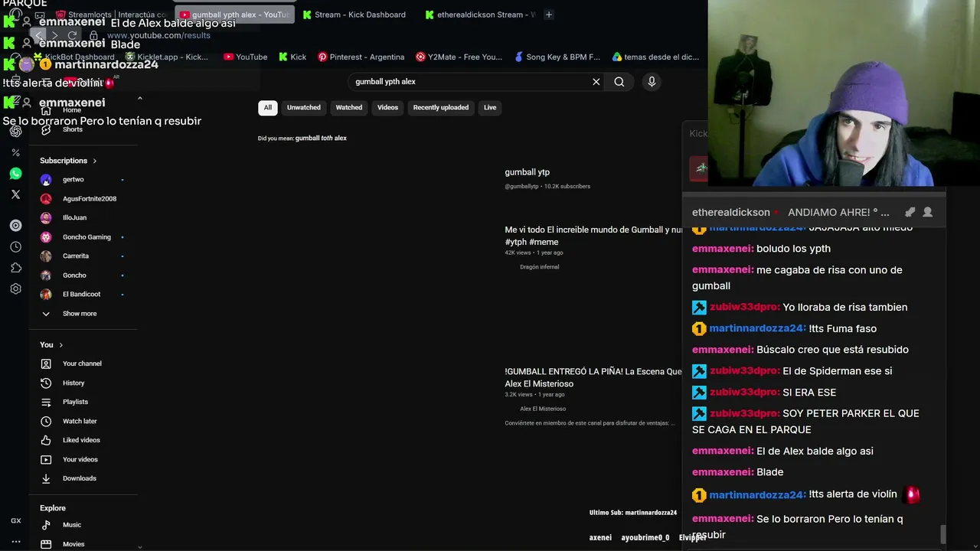980x551 pixels.
Task: Open the 'temas desde el dic...' bookmark
Action: coord(655,57)
